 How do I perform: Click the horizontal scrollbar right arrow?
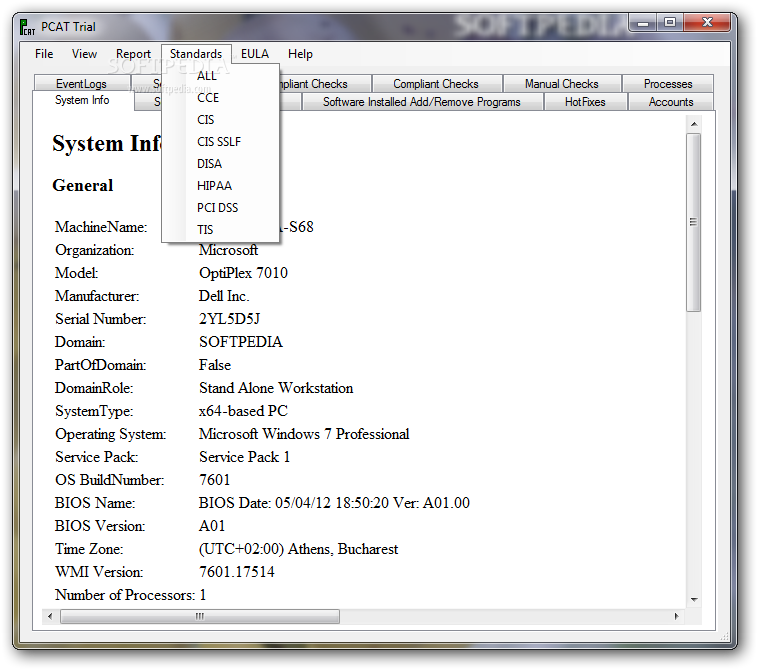[676, 616]
